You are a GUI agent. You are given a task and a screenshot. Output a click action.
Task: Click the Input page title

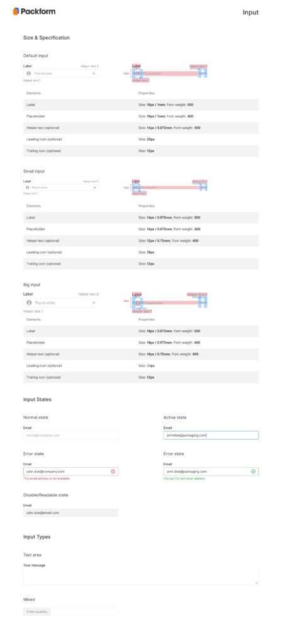click(251, 13)
